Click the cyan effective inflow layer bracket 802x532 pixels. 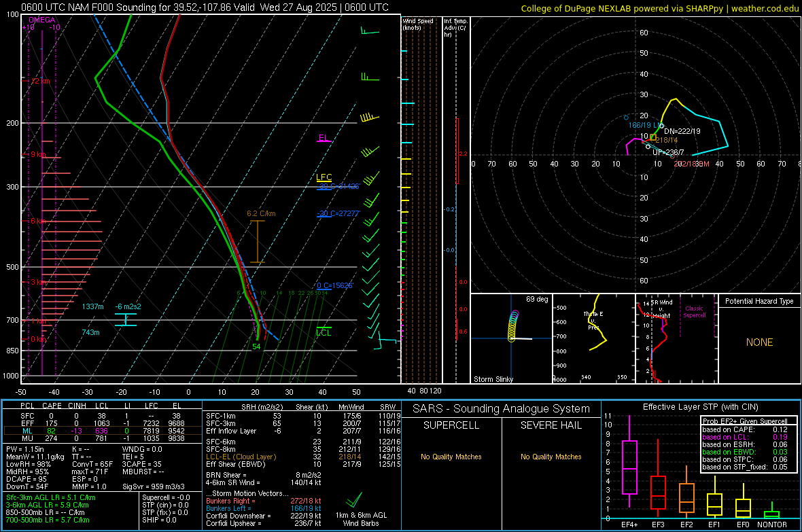click(x=125, y=320)
